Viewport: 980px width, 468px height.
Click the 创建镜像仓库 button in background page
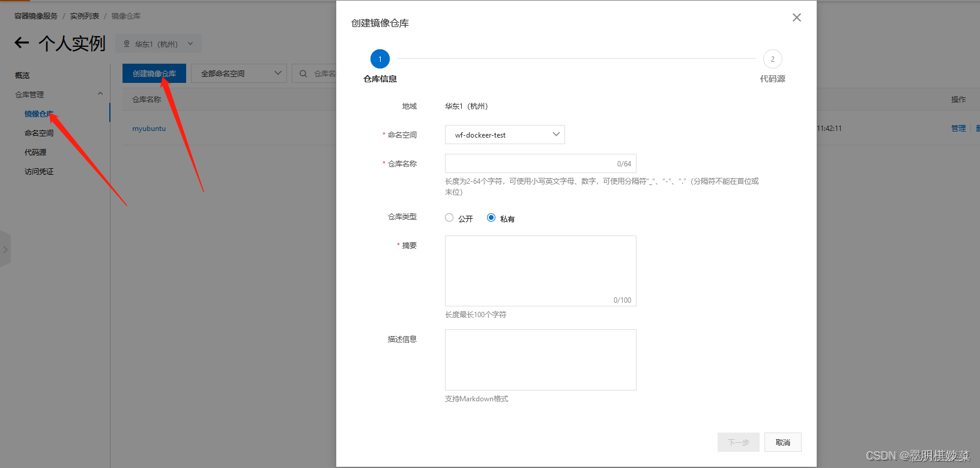click(154, 73)
